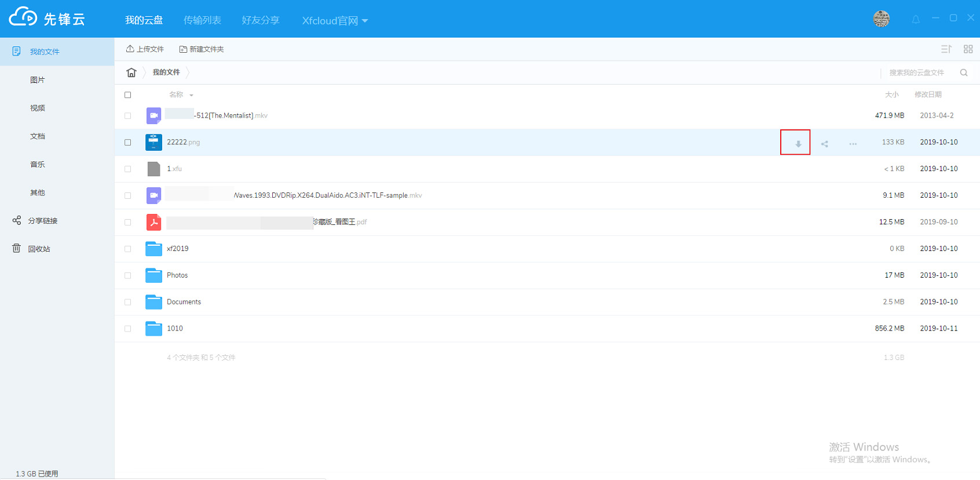Click the 上传文件 button

145,49
